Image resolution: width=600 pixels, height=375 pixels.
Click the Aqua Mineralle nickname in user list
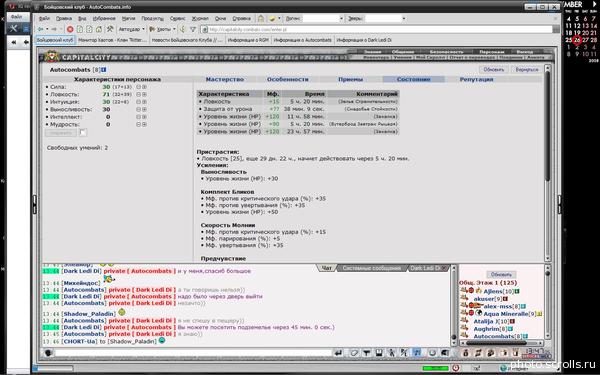pyautogui.click(x=506, y=314)
